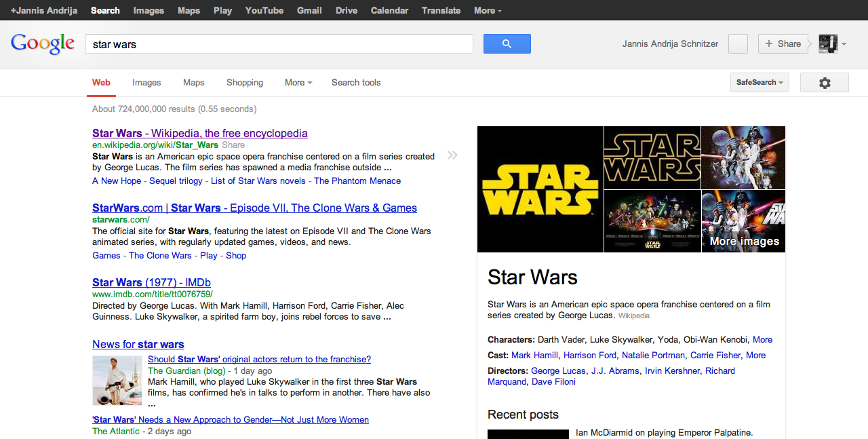This screenshot has height=439, width=868.
Task: Open the More menu in the black bar
Action: click(x=488, y=10)
